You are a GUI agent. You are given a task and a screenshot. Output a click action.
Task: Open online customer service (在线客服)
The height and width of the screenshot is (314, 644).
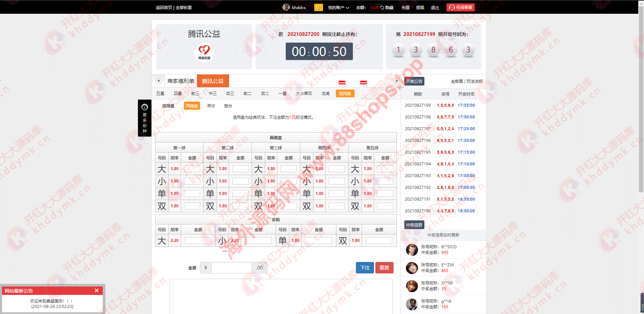click(460, 7)
